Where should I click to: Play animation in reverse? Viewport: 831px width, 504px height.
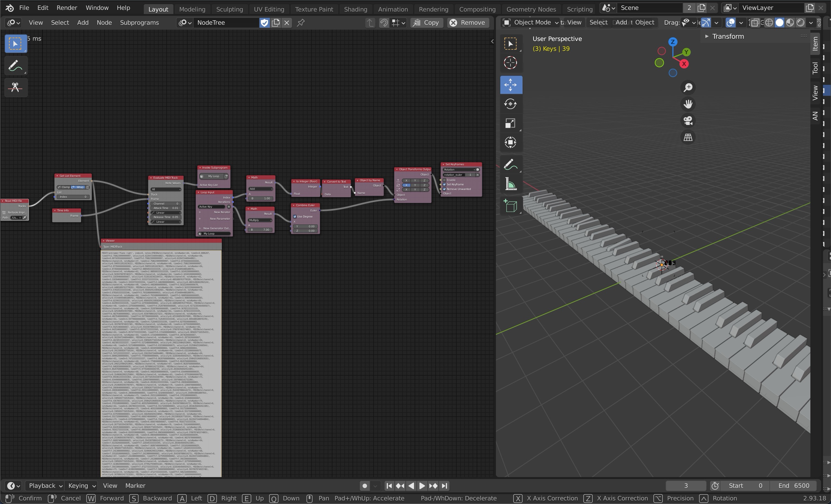[x=411, y=486]
